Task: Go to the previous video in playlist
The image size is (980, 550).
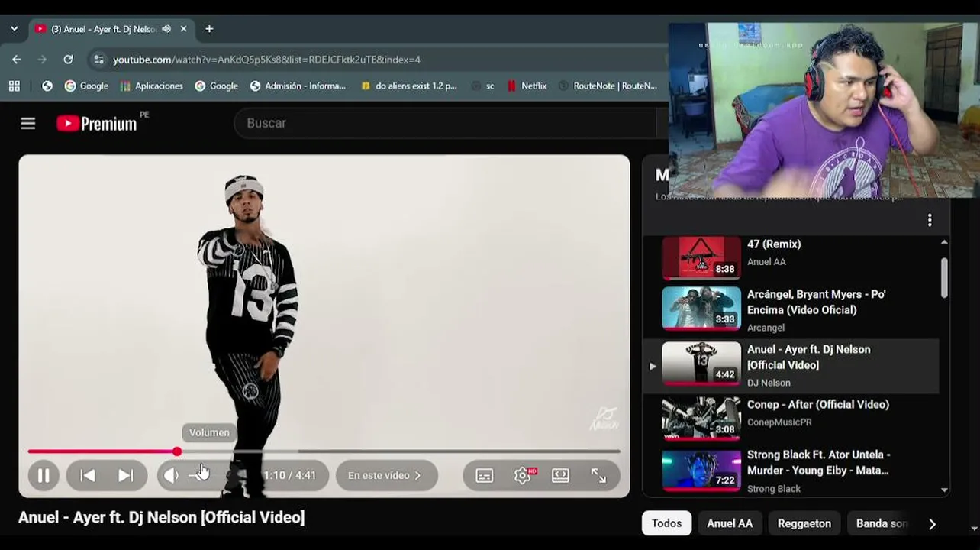Action: tap(88, 475)
